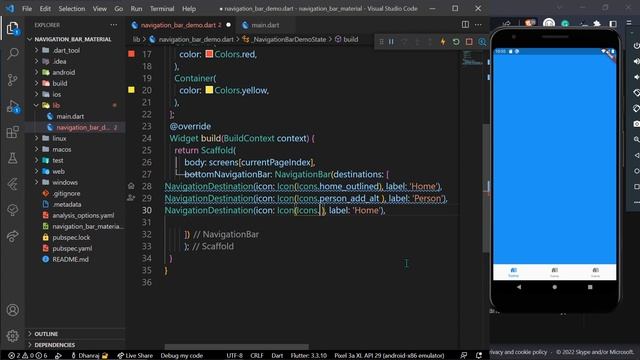
Task: Open the Run and Debug view
Action: [13, 106]
